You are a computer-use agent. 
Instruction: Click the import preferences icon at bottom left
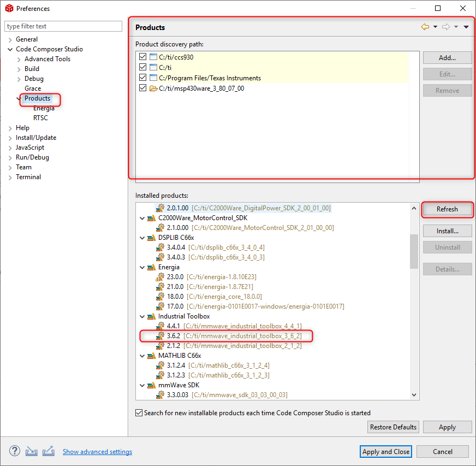tap(31, 451)
